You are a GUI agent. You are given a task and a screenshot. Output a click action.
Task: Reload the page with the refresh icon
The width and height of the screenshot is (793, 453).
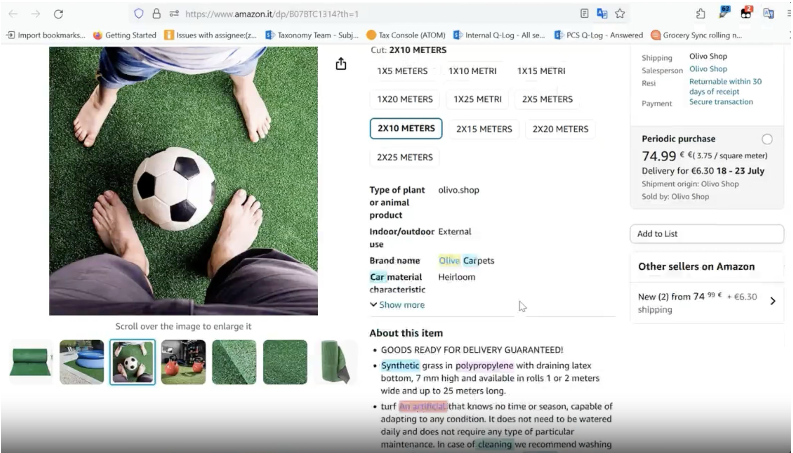pyautogui.click(x=58, y=14)
